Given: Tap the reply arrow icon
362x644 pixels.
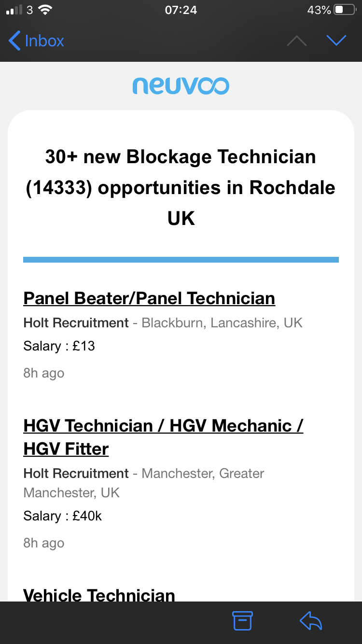Looking at the screenshot, I should [x=311, y=621].
